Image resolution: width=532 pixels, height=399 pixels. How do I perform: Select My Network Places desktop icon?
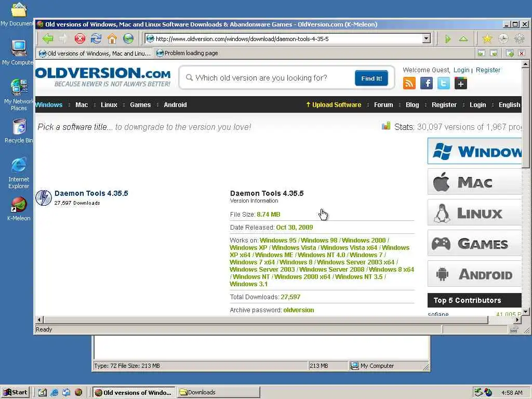click(19, 95)
